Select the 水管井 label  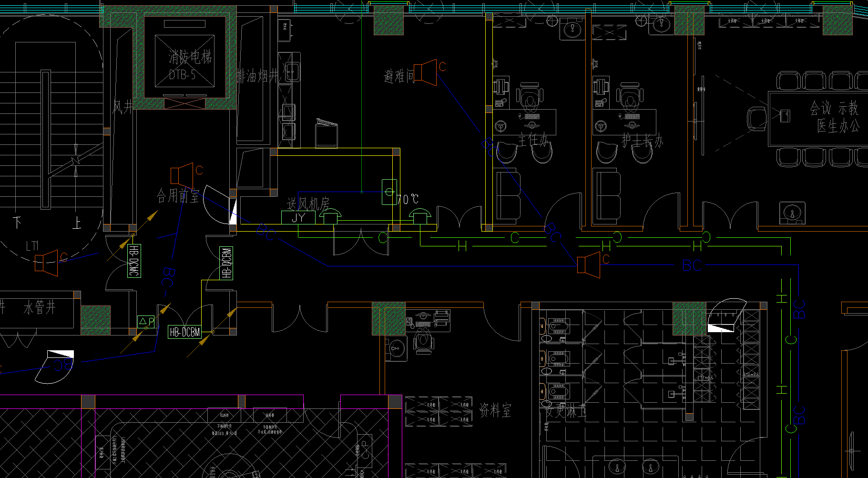40,307
